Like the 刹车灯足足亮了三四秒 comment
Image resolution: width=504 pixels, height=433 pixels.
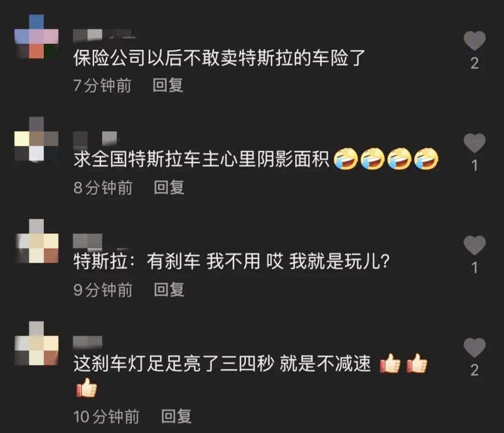click(x=474, y=347)
